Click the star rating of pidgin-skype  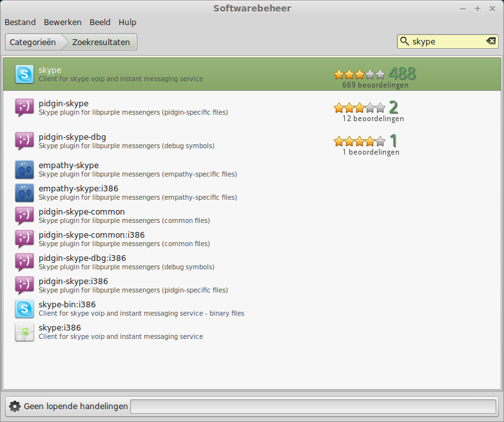(x=360, y=108)
